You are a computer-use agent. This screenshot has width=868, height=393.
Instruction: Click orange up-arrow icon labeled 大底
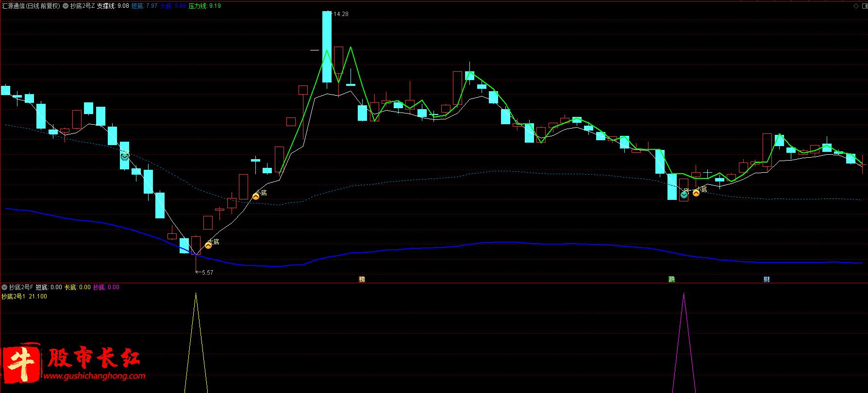pos(208,246)
